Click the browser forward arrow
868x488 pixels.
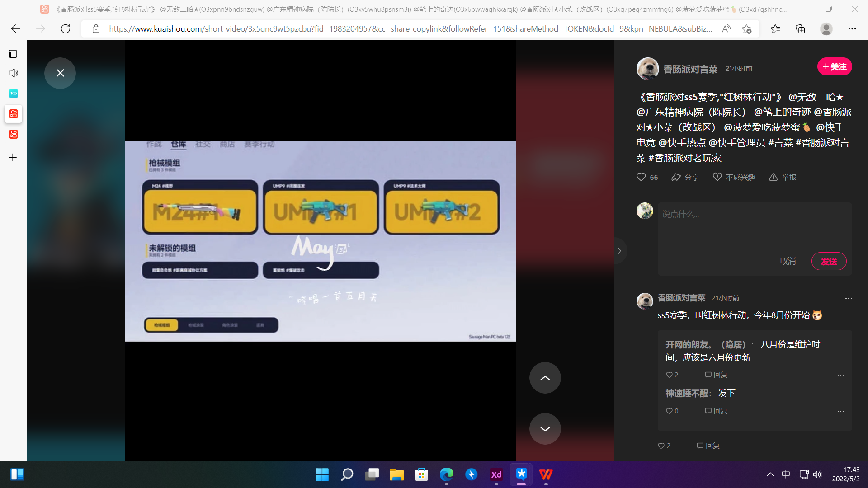(x=41, y=29)
